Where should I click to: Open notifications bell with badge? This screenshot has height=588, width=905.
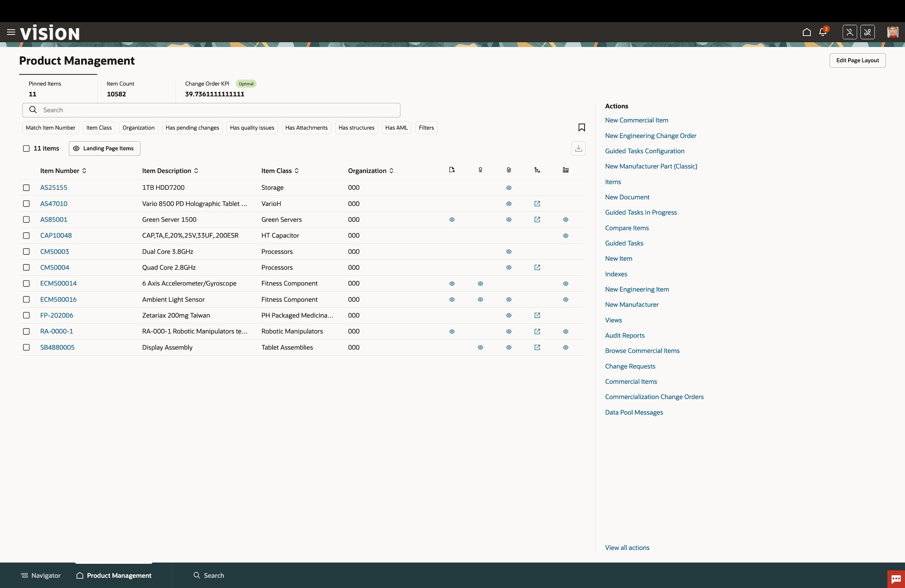(x=823, y=32)
